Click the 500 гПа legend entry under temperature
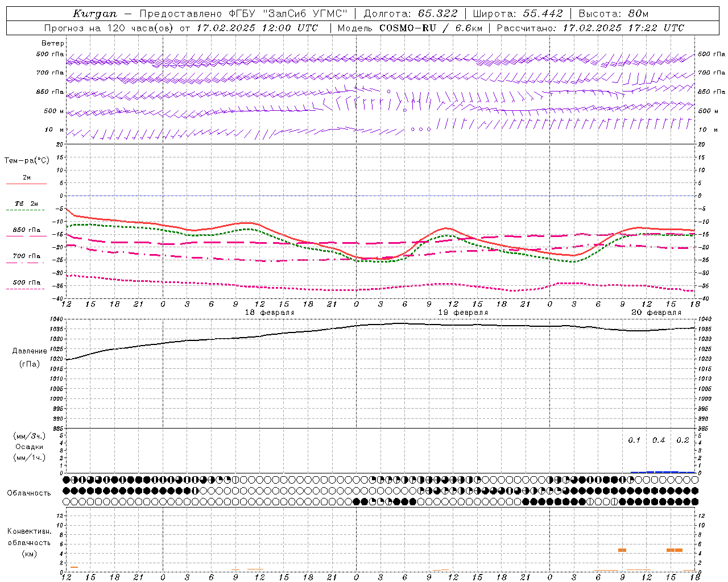Viewport: 728px width, 582px height. (27, 282)
